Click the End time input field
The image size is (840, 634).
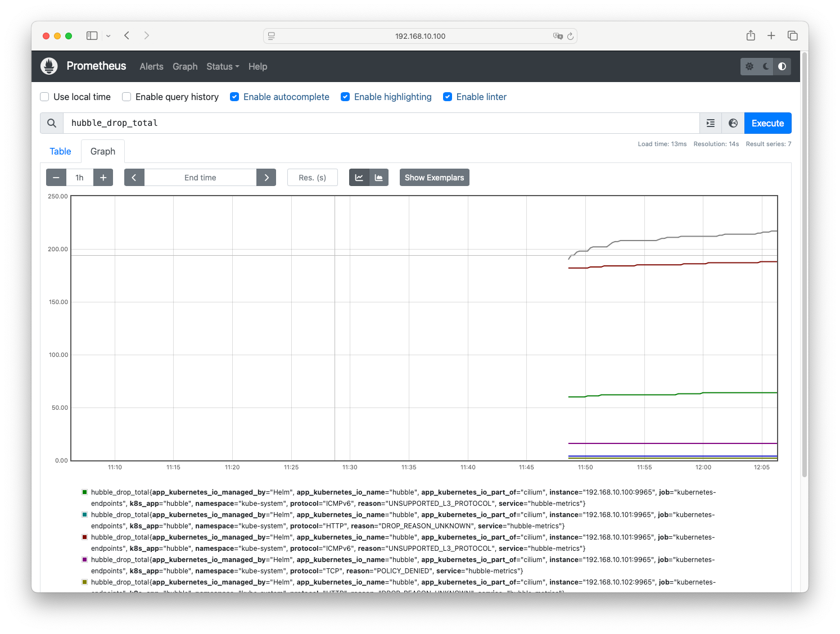point(200,178)
